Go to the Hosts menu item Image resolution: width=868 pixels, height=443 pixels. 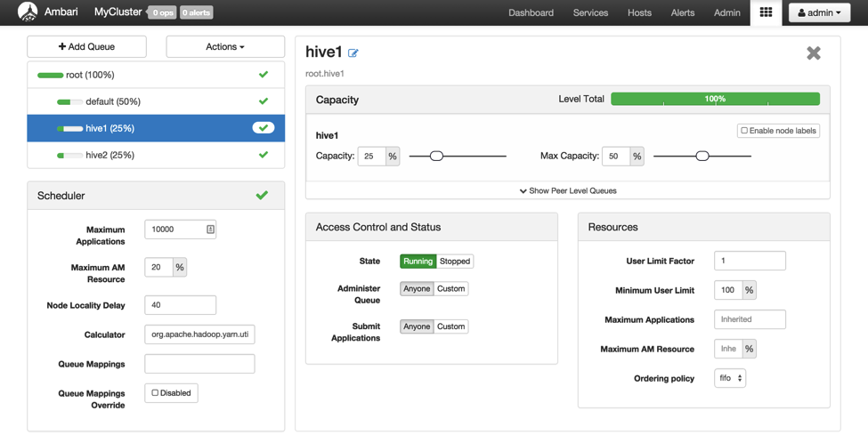pos(639,12)
